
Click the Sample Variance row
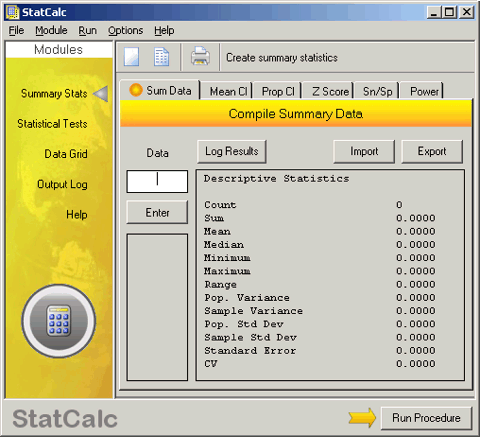click(x=320, y=311)
